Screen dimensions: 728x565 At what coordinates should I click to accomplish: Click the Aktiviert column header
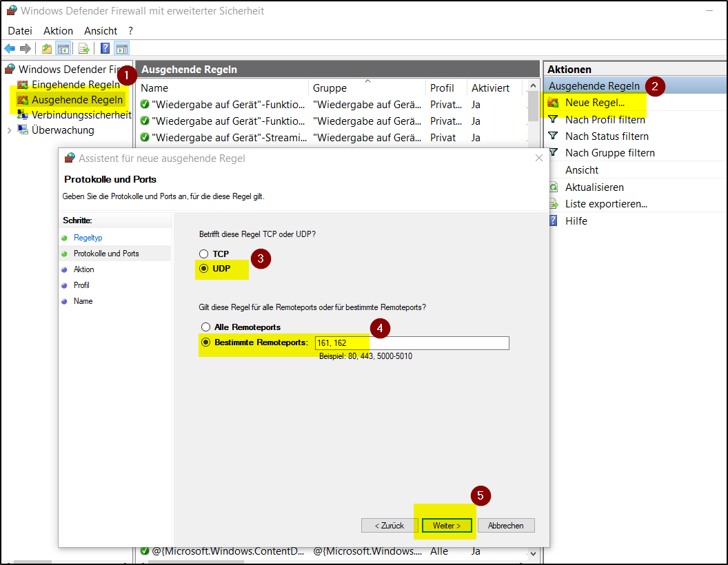click(x=495, y=88)
